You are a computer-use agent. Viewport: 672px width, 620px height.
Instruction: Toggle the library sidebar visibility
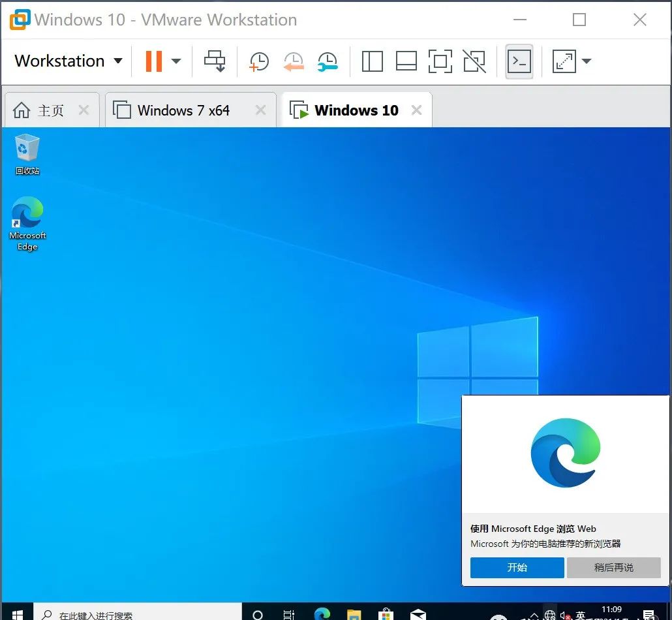click(x=372, y=61)
